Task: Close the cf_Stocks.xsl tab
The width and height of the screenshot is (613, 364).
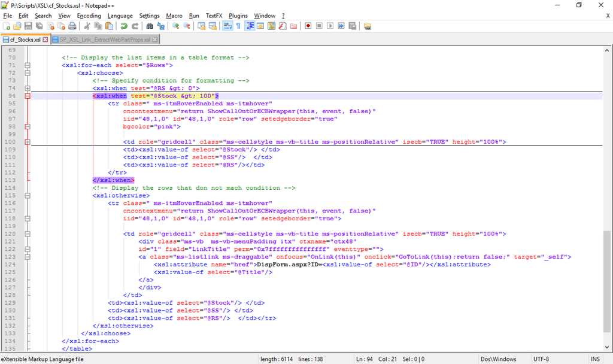Action: [45, 40]
